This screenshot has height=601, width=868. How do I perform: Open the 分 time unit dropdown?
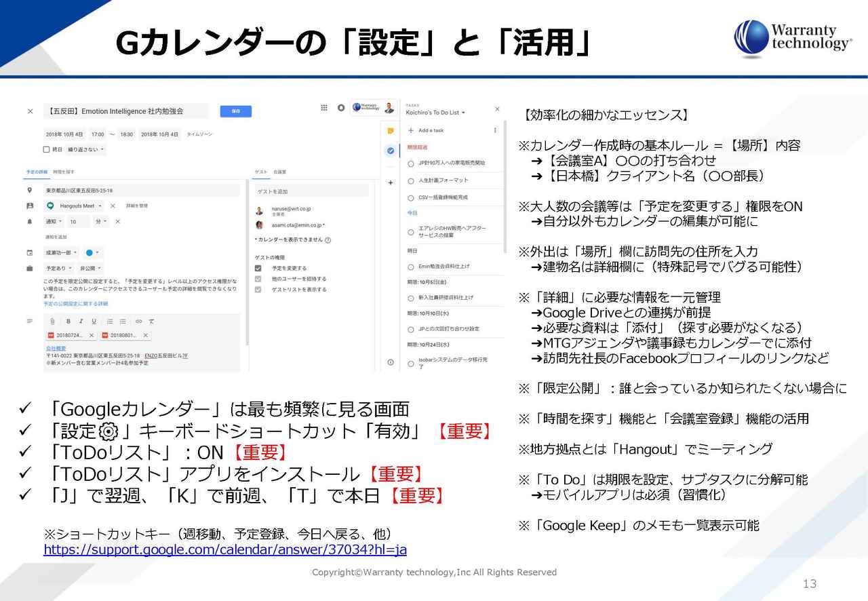pyautogui.click(x=101, y=221)
